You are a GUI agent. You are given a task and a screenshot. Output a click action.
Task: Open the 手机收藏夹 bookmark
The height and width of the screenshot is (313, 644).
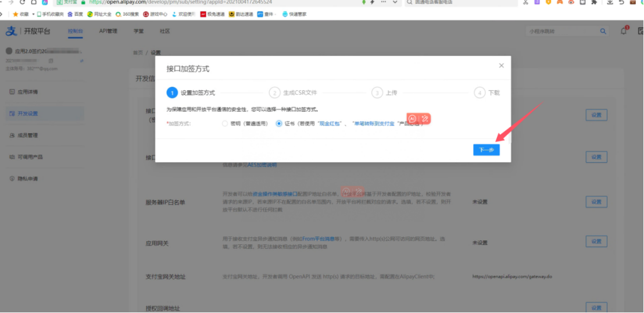50,14
